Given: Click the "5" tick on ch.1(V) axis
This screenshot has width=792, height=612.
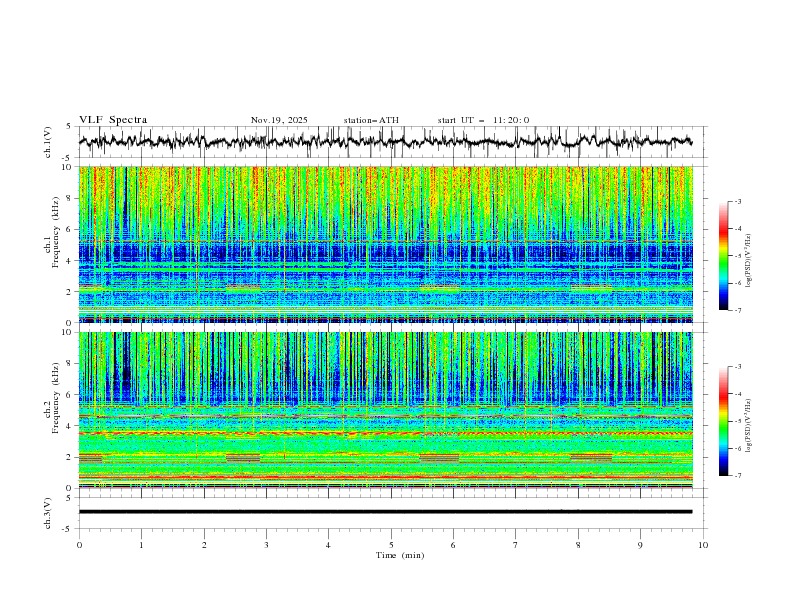Looking at the screenshot, I should pos(69,127).
